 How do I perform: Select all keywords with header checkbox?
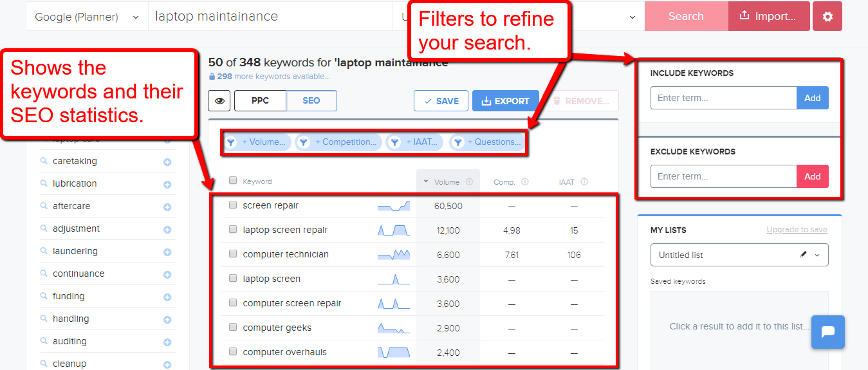(x=233, y=181)
